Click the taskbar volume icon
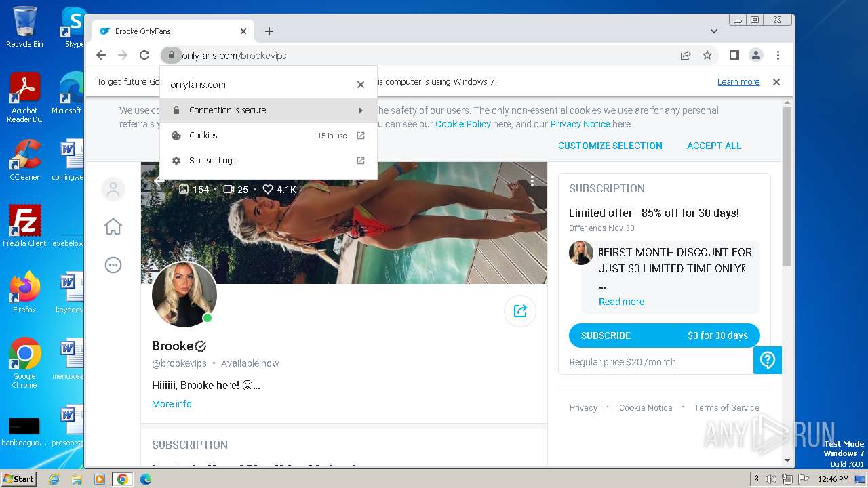Image resolution: width=868 pixels, height=488 pixels. coord(771,479)
